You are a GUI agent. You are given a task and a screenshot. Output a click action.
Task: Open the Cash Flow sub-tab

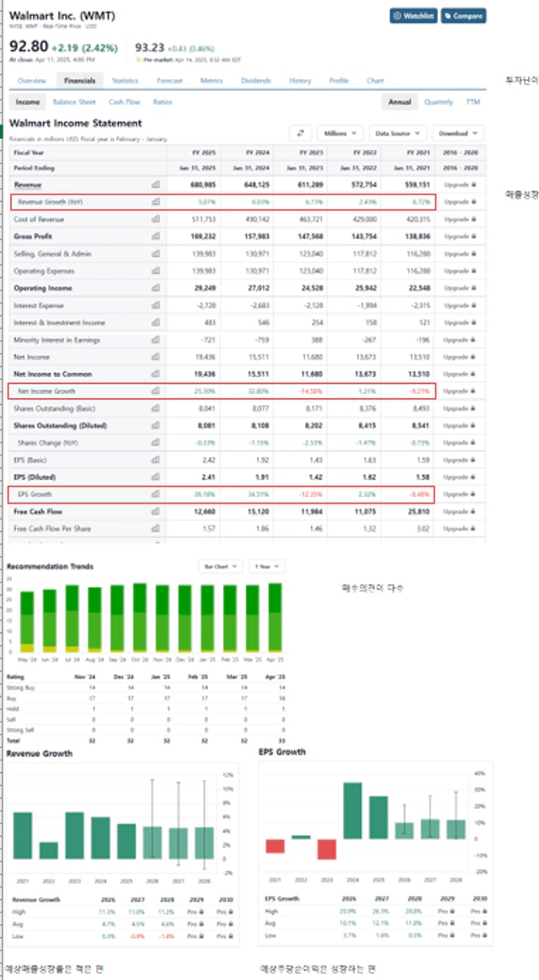125,102
